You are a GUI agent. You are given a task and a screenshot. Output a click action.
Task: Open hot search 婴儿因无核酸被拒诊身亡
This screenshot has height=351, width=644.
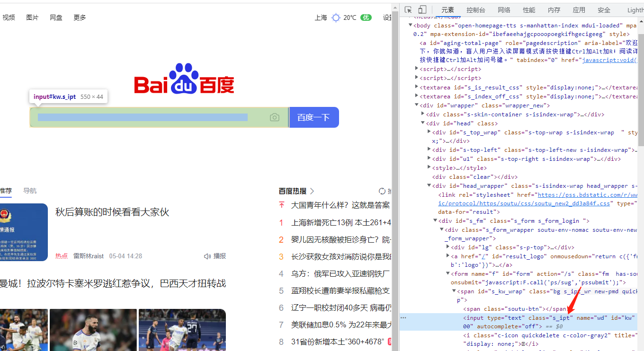click(341, 239)
